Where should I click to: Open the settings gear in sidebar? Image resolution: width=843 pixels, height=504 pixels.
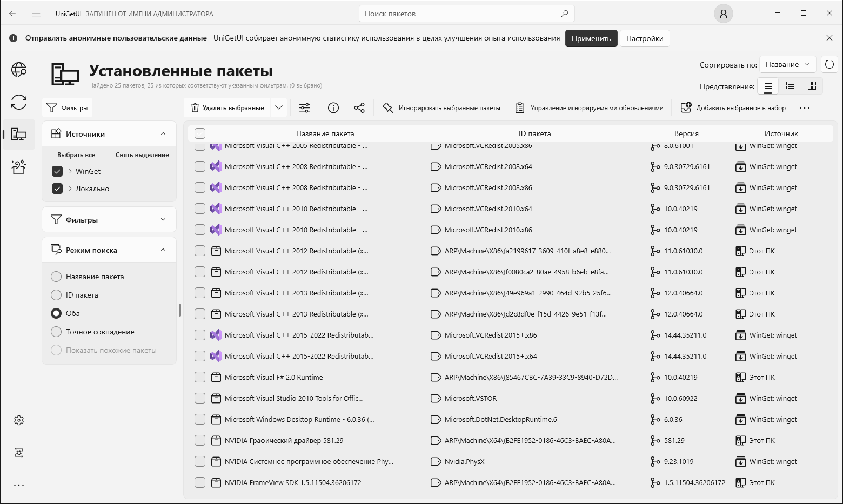(x=19, y=420)
